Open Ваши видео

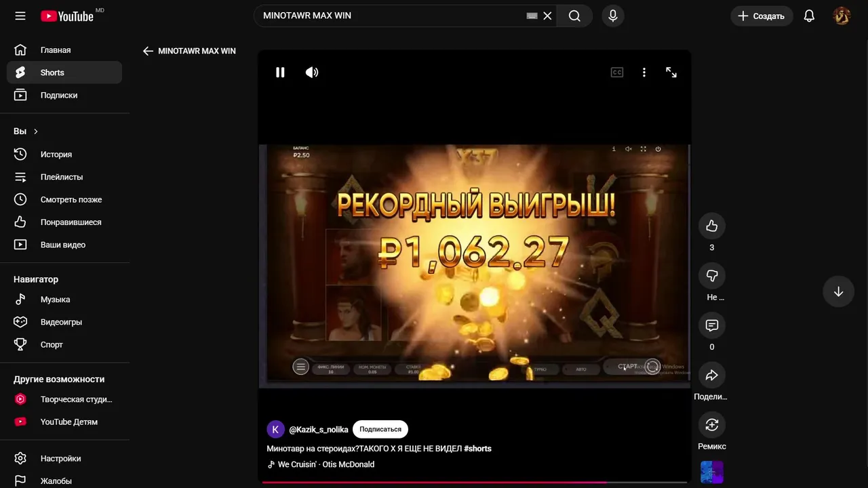coord(64,245)
